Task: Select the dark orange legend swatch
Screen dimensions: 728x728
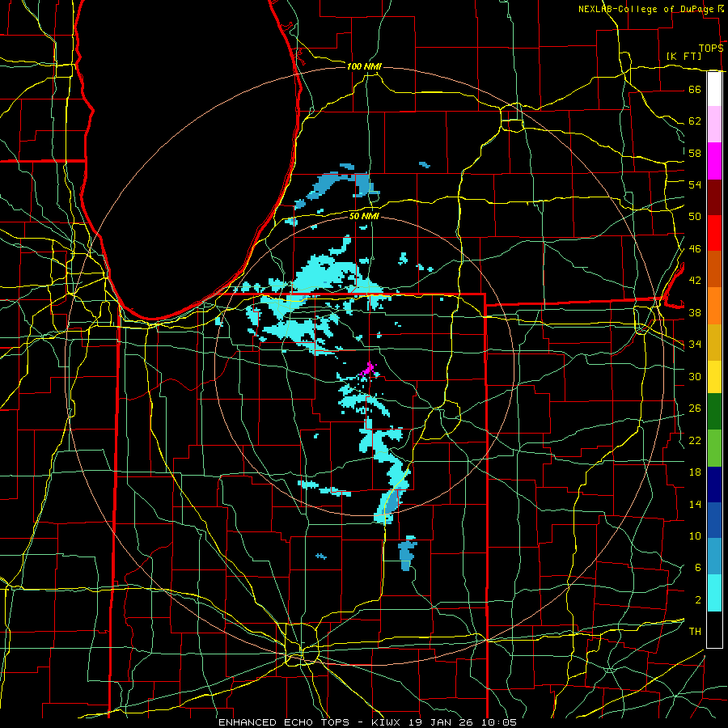Action: tap(714, 269)
